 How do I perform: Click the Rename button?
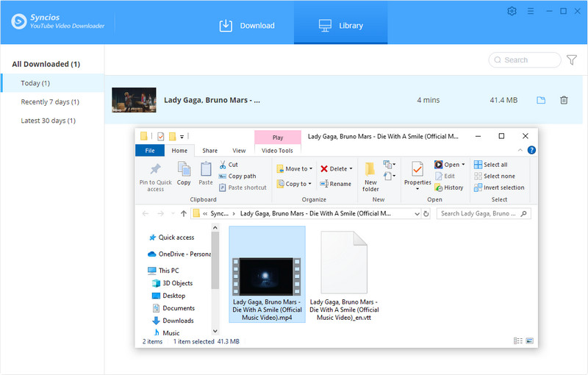pos(335,184)
